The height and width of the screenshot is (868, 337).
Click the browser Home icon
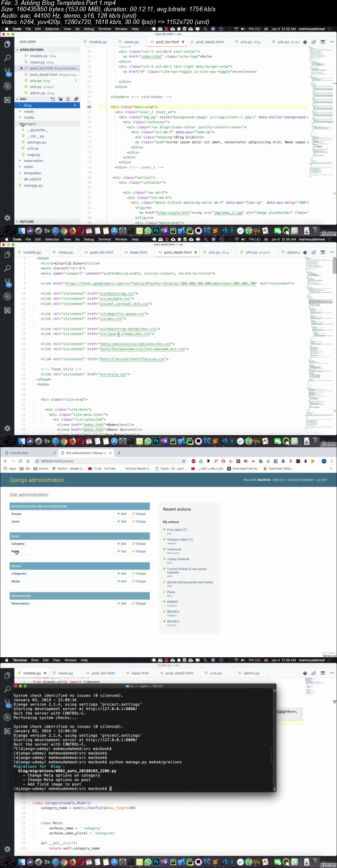[28, 461]
